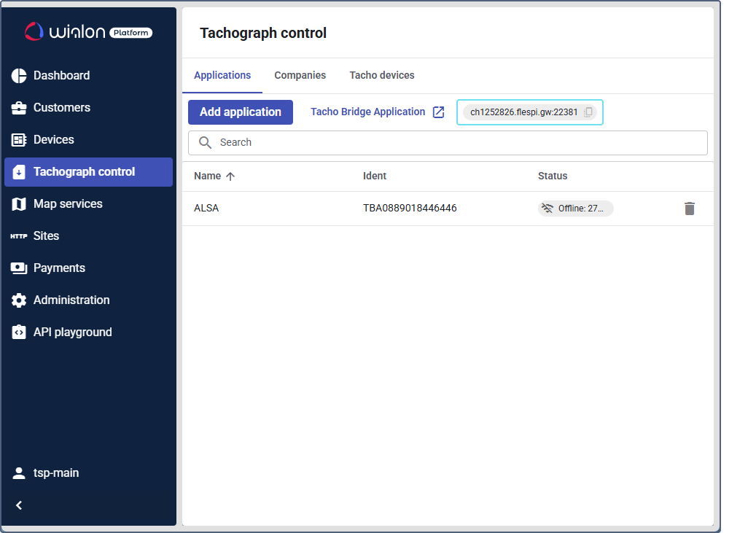Collapse the sidebar with left chevron

point(19,505)
